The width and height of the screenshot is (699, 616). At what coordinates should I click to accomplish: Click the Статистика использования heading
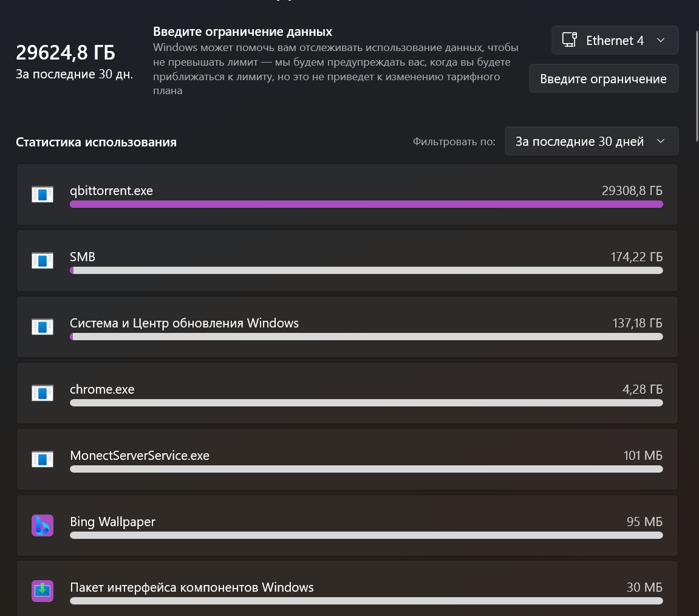96,142
